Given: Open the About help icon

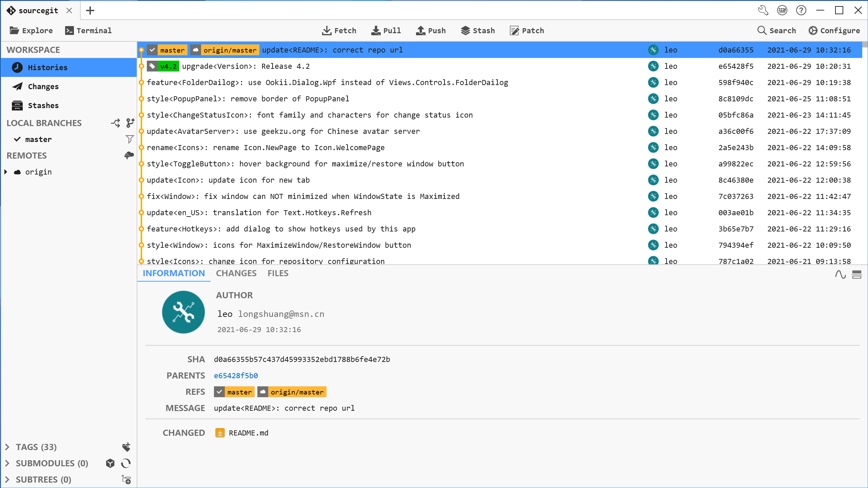Looking at the screenshot, I should coord(801,10).
